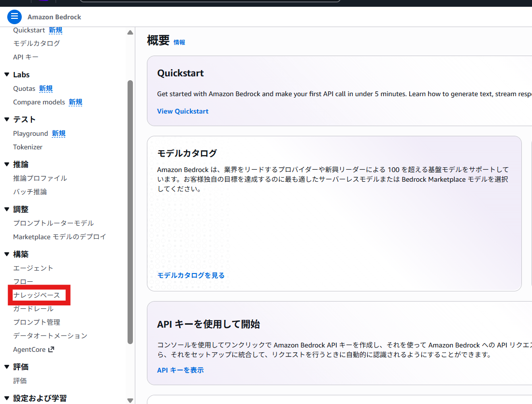Collapse the 設定および学習 section triangle
The height and width of the screenshot is (404, 532).
tap(7, 398)
